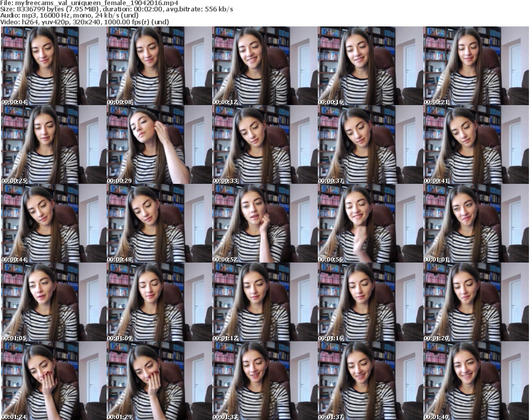Screen dimensions: 530x420
Task: Choose the thumbnail stamped 00:00:41
Action: click(x=476, y=144)
